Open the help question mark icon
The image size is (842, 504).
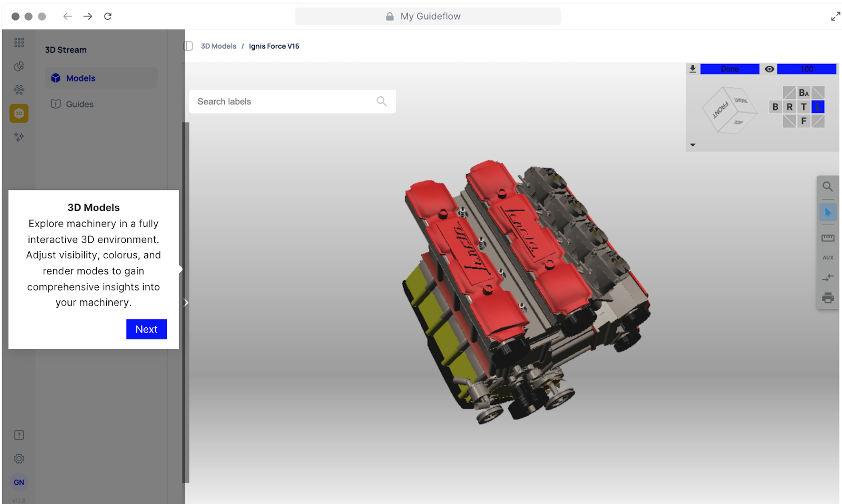[x=19, y=435]
